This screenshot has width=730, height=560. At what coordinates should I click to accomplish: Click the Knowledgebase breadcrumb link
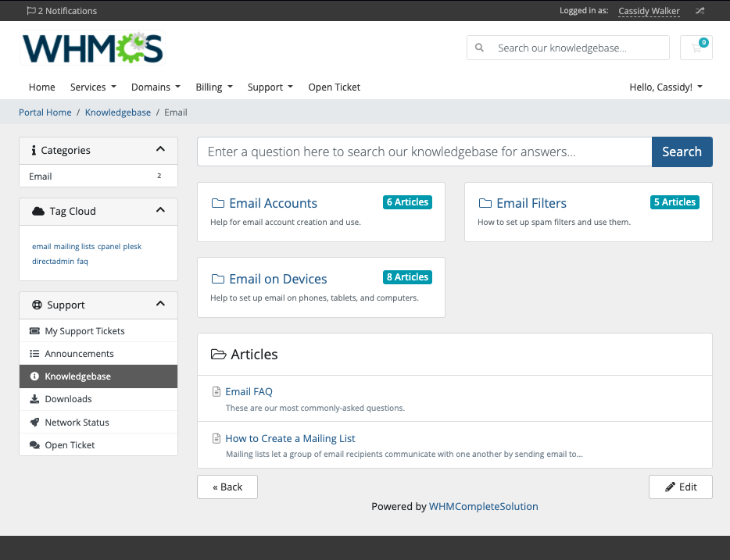click(118, 112)
